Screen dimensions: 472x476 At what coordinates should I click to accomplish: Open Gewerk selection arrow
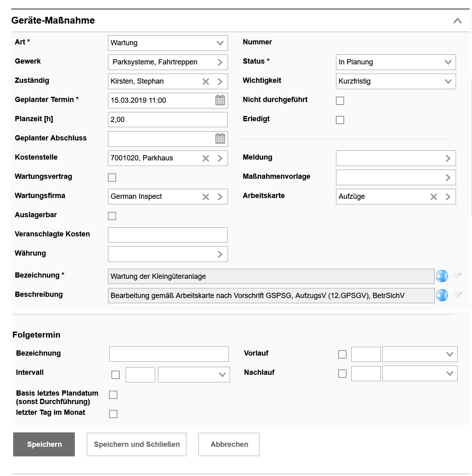tap(220, 62)
